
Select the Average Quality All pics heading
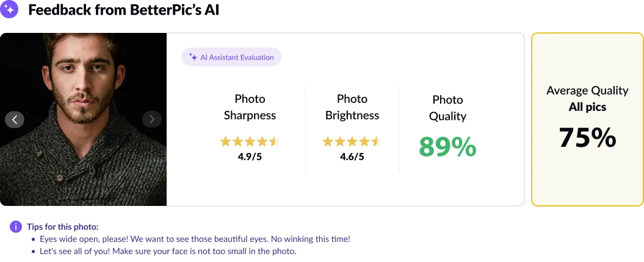tap(587, 99)
